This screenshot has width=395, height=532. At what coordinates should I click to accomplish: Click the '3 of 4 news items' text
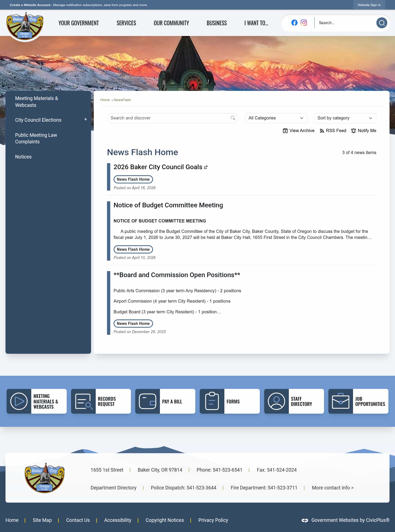pyautogui.click(x=359, y=153)
